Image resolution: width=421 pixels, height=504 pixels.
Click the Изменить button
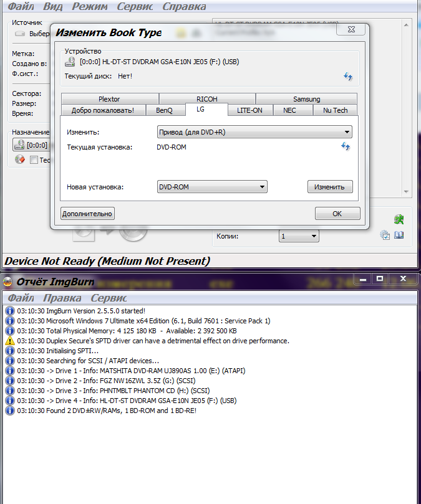[330, 187]
